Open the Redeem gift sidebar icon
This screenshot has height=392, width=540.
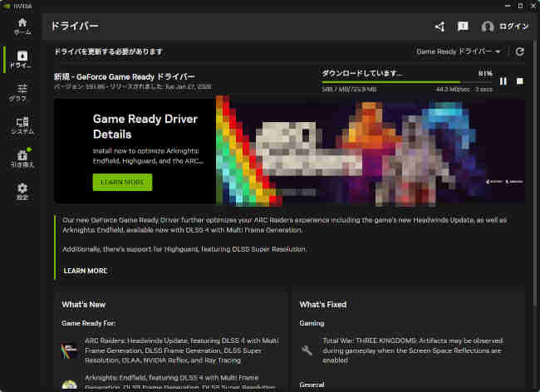click(22, 158)
